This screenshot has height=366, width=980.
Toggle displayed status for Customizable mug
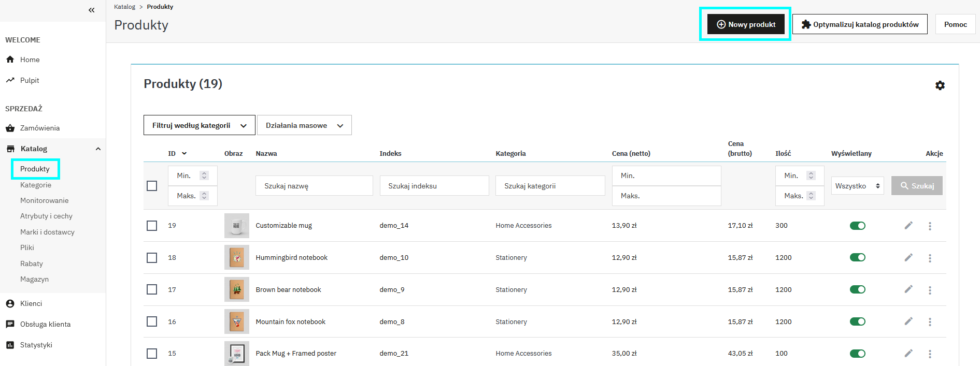coord(857,226)
